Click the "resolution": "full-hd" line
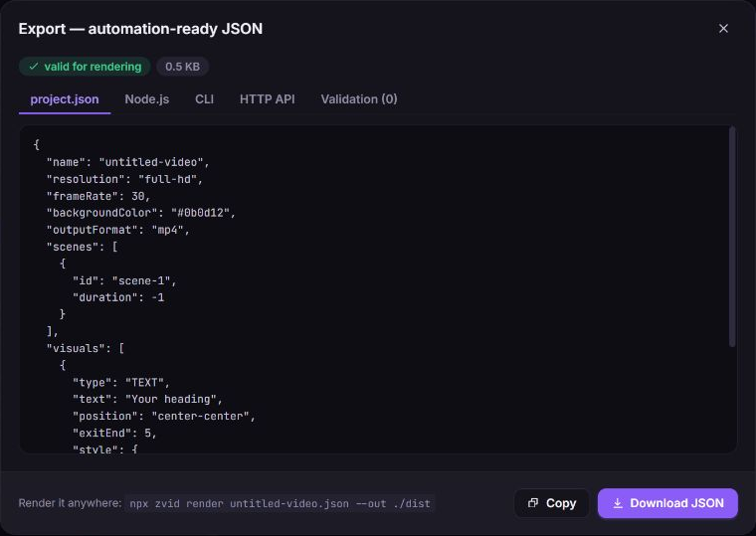 pos(125,179)
